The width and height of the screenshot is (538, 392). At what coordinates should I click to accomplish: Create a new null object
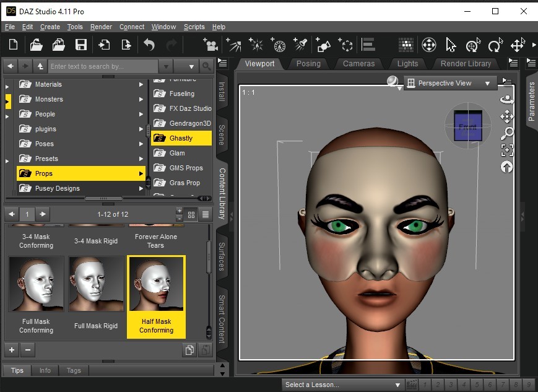[345, 45]
